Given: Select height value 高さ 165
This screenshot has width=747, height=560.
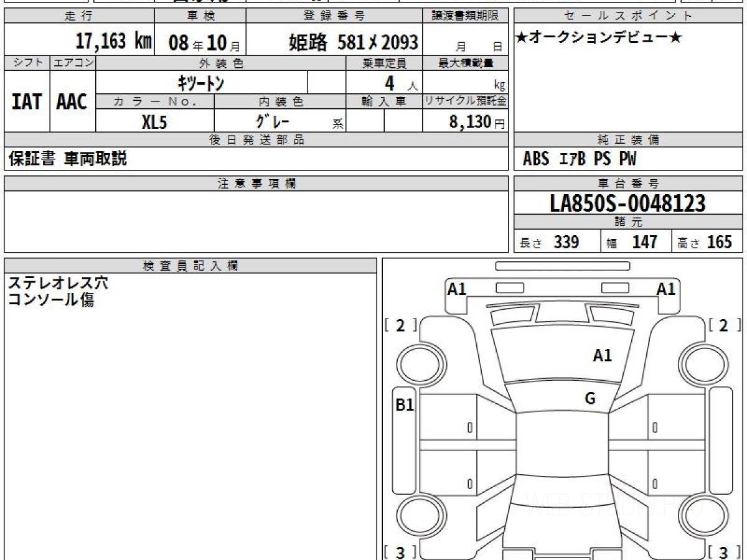Looking at the screenshot, I should click(x=705, y=242).
